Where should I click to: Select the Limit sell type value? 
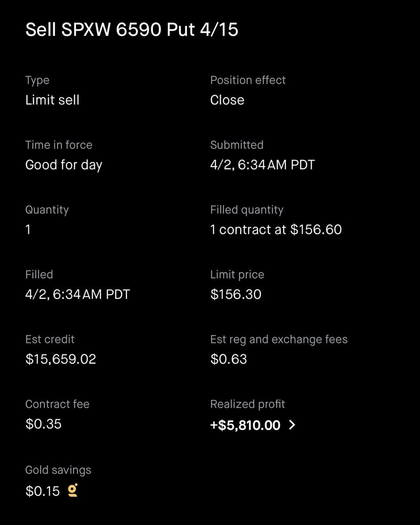click(x=52, y=100)
